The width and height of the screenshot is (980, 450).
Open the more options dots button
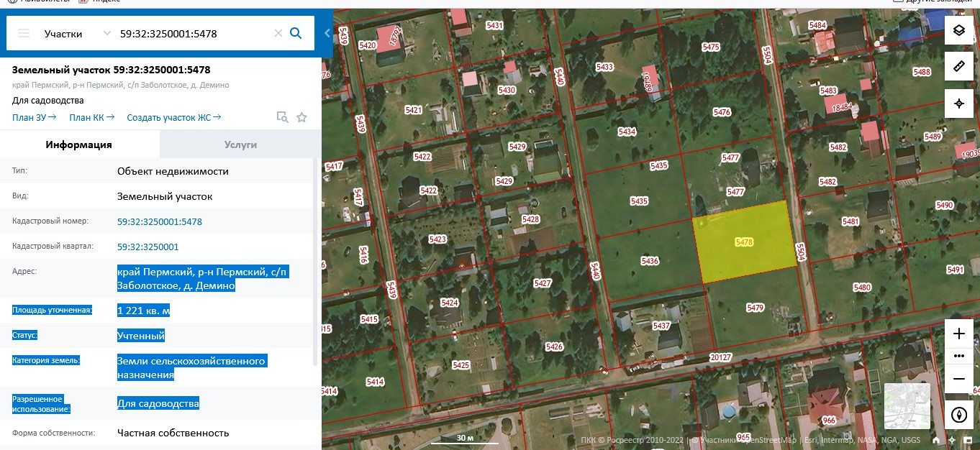point(958,356)
